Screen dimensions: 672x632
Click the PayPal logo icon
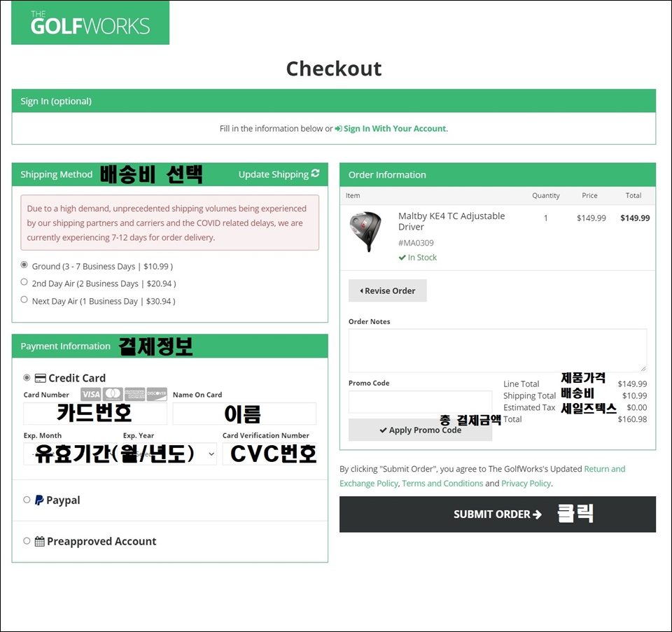pyautogui.click(x=39, y=500)
